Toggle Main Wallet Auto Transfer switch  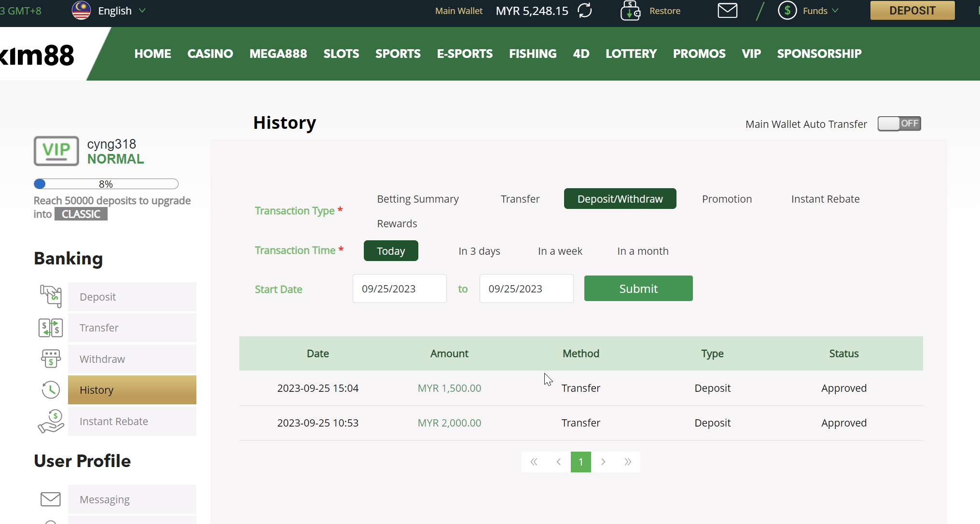(899, 124)
